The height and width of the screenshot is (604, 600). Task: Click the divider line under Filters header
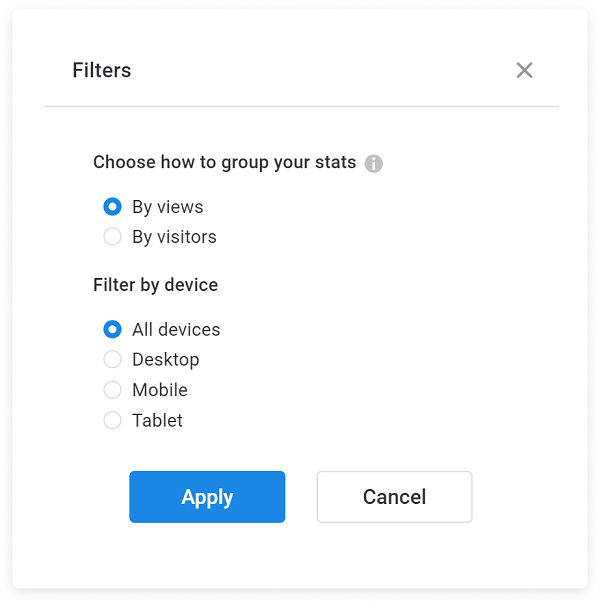(x=302, y=106)
